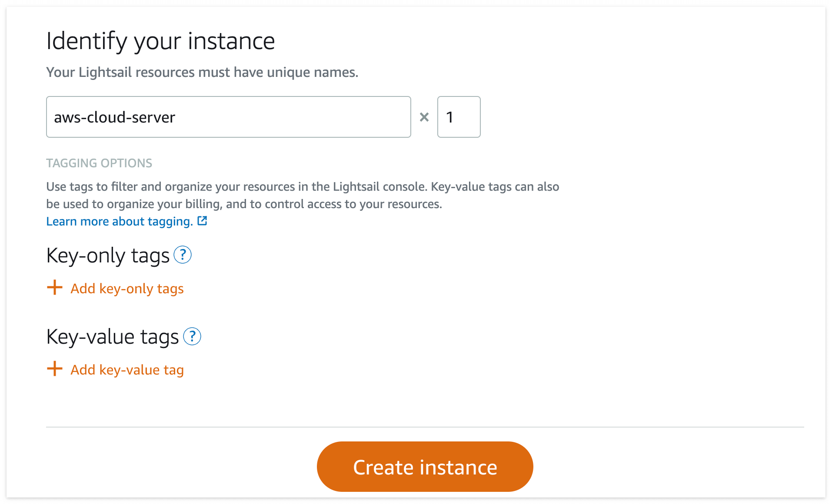Choose the Add key-value tag text

(127, 370)
